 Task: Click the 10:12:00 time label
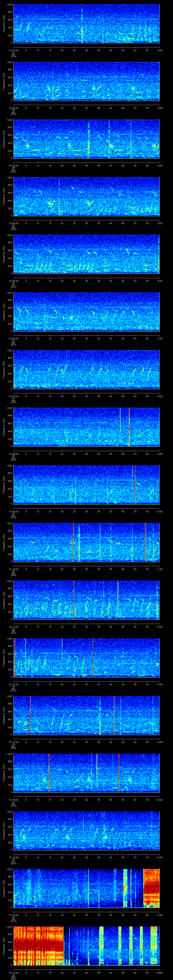point(13,684)
